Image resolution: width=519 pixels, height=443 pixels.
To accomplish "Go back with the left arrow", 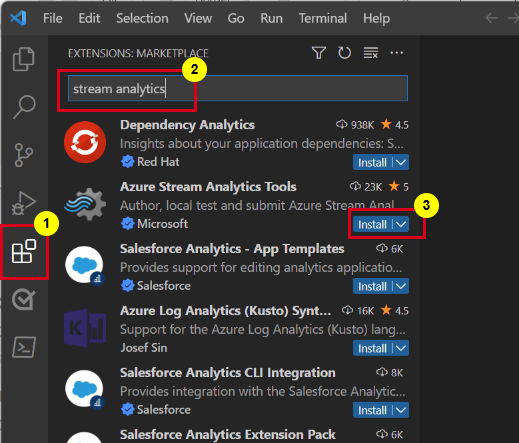I will click(x=492, y=18).
